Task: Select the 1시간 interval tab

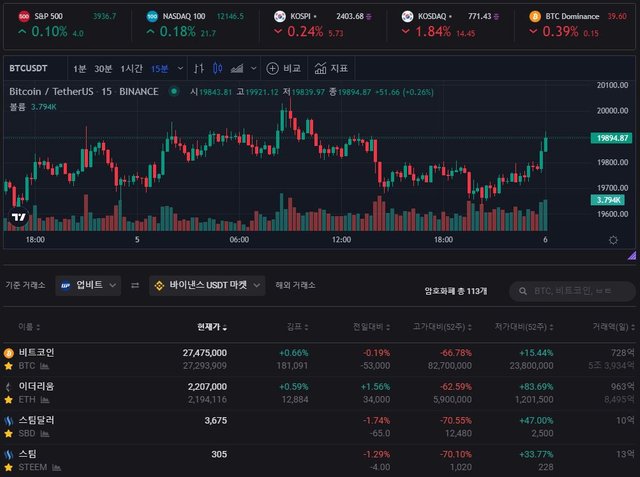Action: tap(131, 68)
